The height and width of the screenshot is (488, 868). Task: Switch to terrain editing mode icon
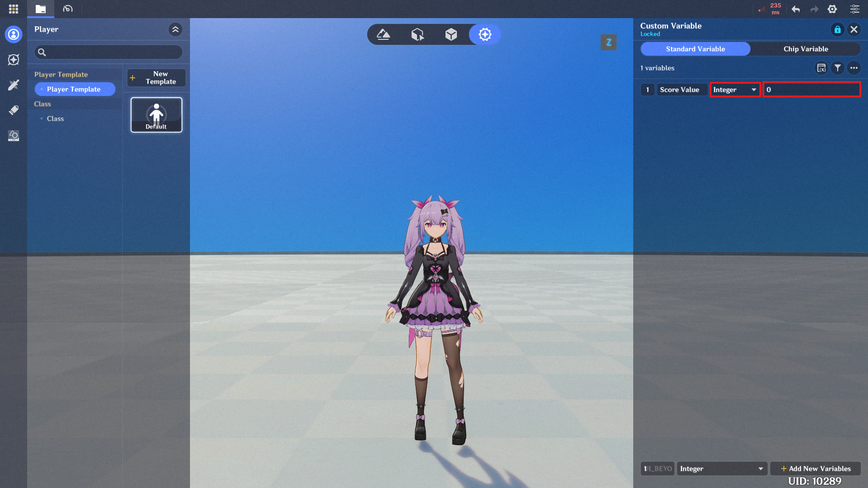[384, 34]
